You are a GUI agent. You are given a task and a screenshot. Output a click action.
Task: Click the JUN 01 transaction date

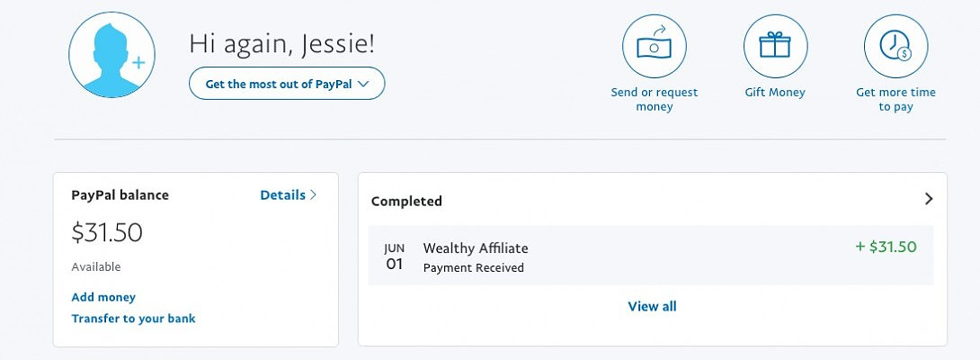point(394,256)
